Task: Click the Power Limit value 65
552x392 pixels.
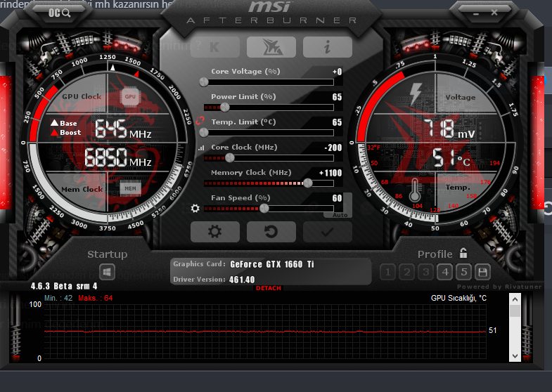Action: pyautogui.click(x=337, y=97)
